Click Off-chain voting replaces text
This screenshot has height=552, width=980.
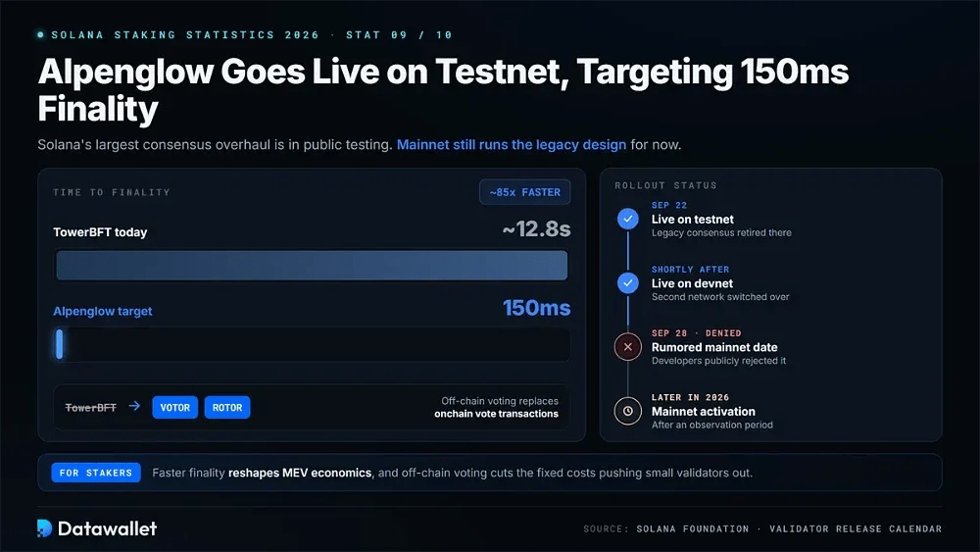[x=500, y=401]
